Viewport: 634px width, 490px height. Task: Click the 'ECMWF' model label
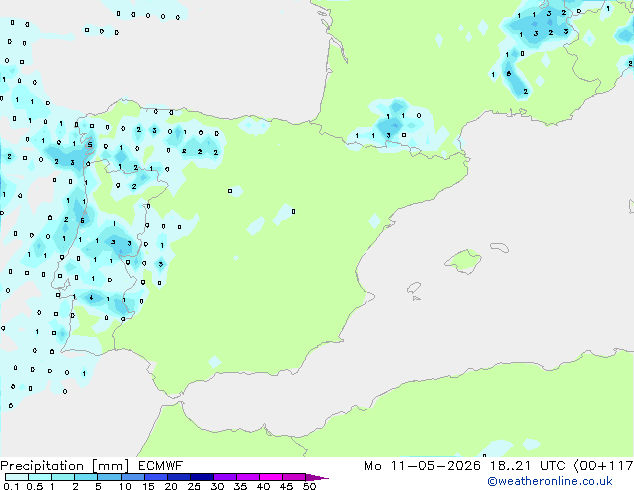[160, 466]
